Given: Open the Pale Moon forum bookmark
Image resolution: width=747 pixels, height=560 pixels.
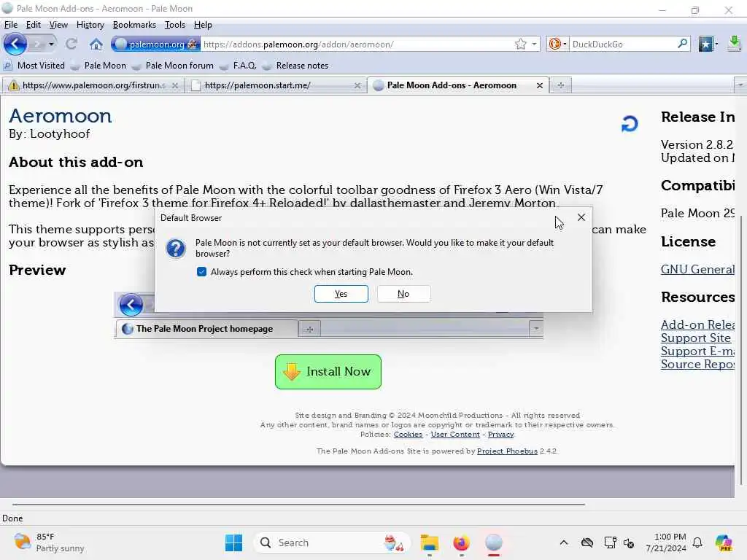Looking at the screenshot, I should 173,66.
